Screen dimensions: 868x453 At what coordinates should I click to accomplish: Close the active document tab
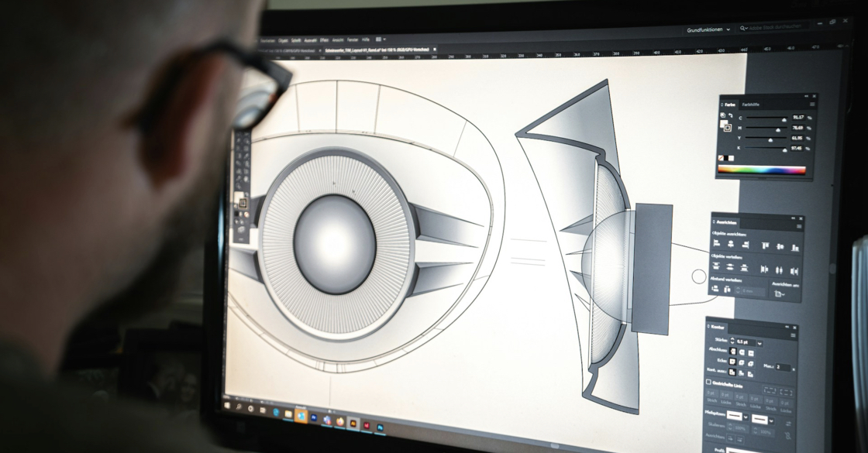(435, 48)
